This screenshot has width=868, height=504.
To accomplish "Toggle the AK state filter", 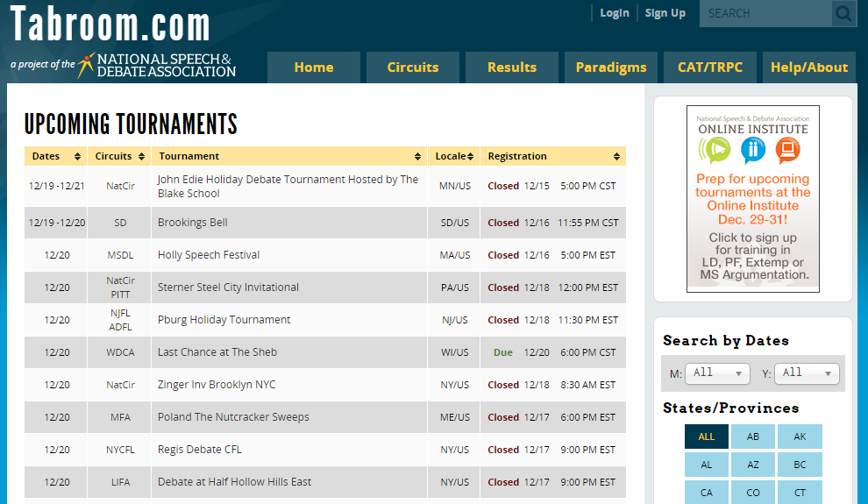I will click(x=799, y=437).
